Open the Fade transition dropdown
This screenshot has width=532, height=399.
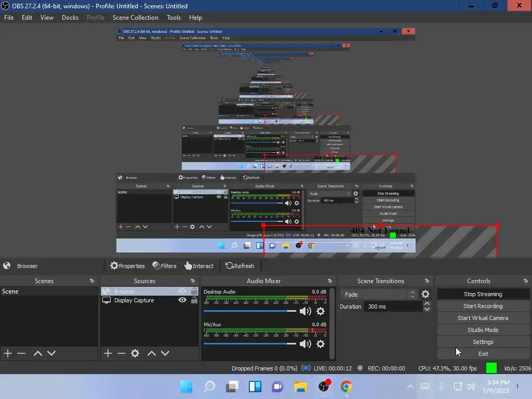379,294
